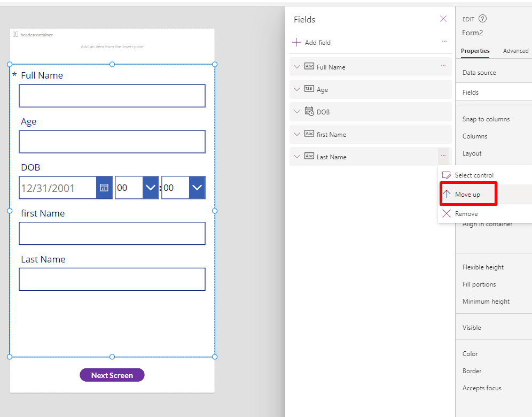Open the Full Name field ellipsis menu
This screenshot has width=532, height=417.
point(443,66)
